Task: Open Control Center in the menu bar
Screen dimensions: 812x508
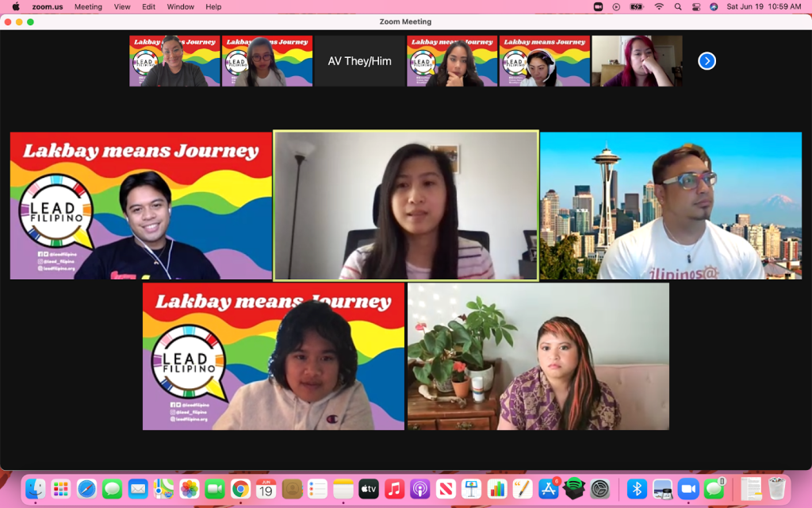Action: click(x=696, y=6)
